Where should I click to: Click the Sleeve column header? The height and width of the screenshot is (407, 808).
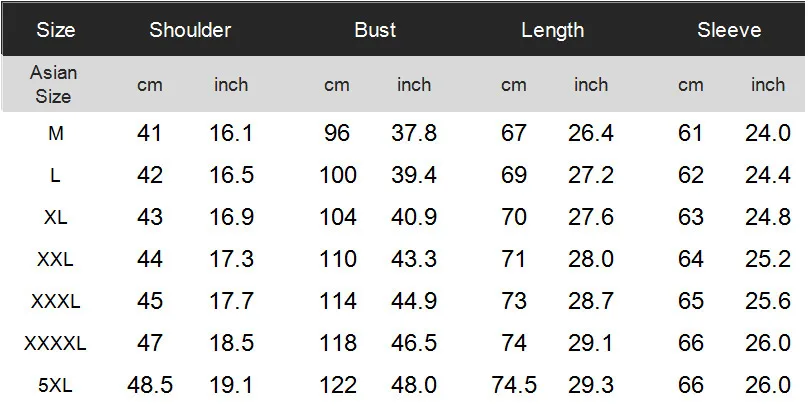click(729, 30)
